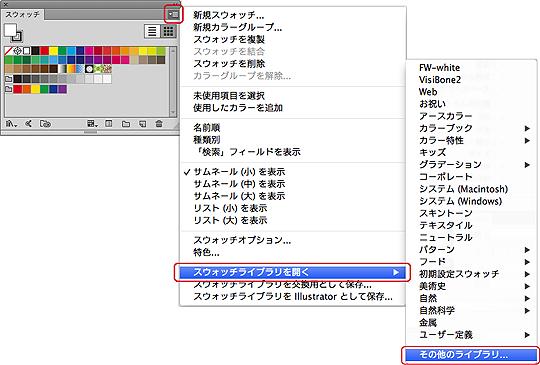Click the New Swatch icon at panel bottom

pyautogui.click(x=142, y=124)
